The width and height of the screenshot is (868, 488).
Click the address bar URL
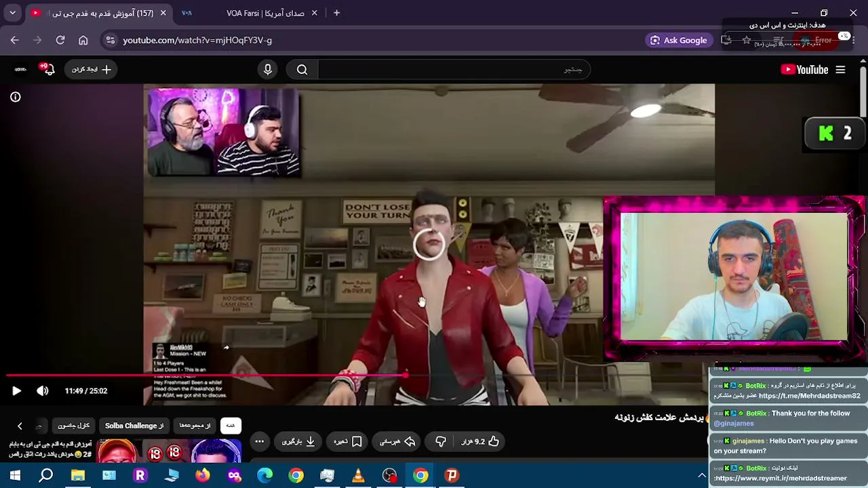pyautogui.click(x=197, y=40)
